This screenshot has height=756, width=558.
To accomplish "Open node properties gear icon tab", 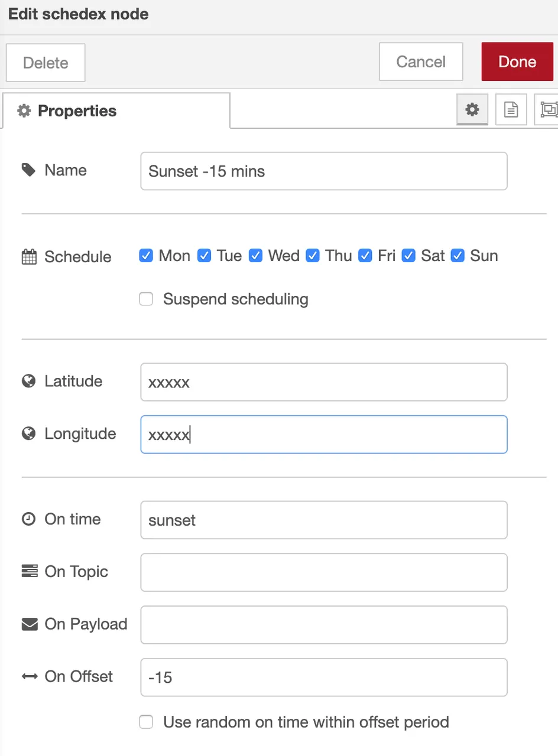I will (472, 109).
